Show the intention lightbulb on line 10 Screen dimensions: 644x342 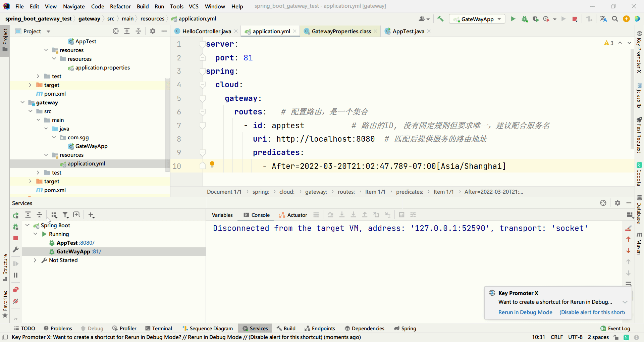coord(212,164)
